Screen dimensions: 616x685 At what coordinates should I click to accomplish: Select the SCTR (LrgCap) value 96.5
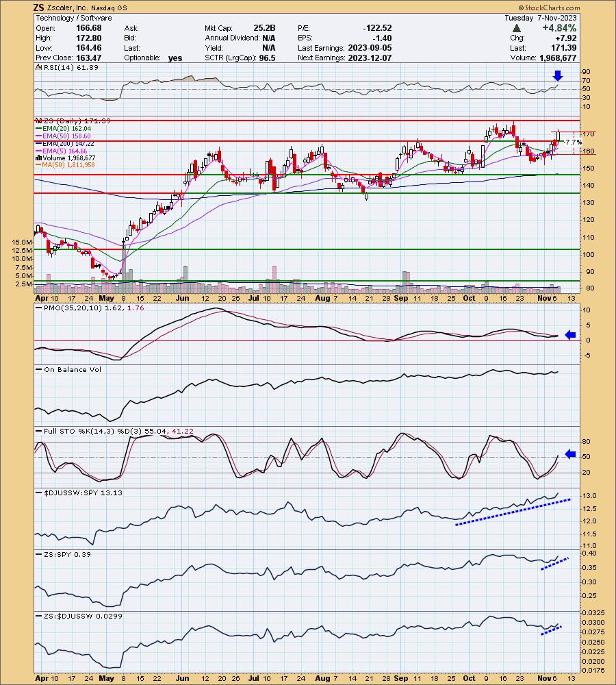[267, 58]
